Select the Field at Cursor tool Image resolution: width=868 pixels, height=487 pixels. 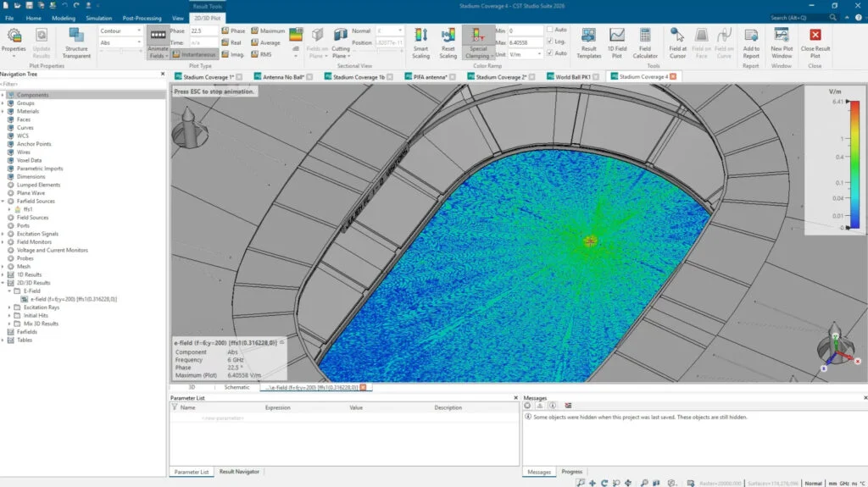(677, 43)
